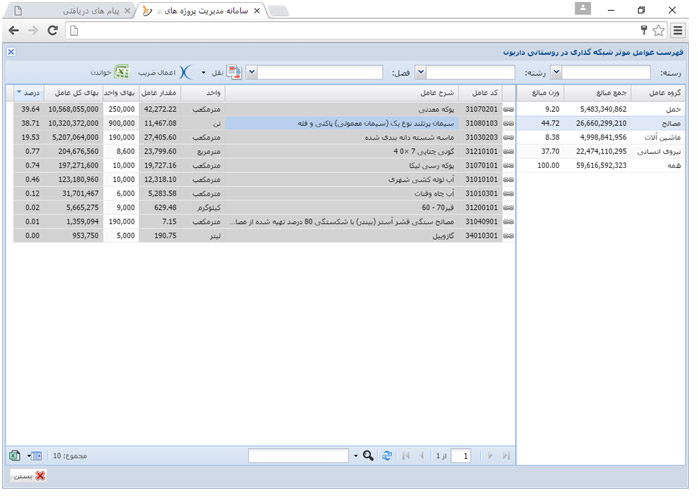The image size is (698, 499).
Task: Click the اعمال ضریب button
Action: point(166,73)
